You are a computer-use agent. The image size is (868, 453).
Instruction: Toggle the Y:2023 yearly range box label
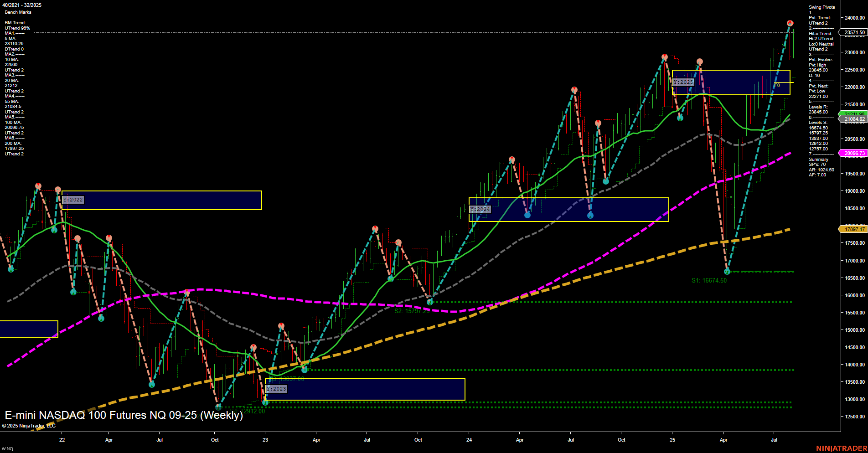pos(276,389)
